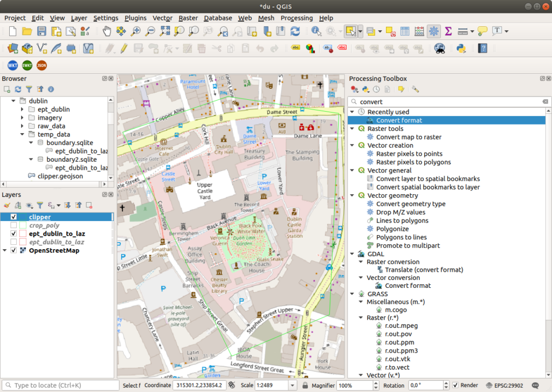Collapse the Recently used group
This screenshot has width=552, height=392.
point(352,112)
